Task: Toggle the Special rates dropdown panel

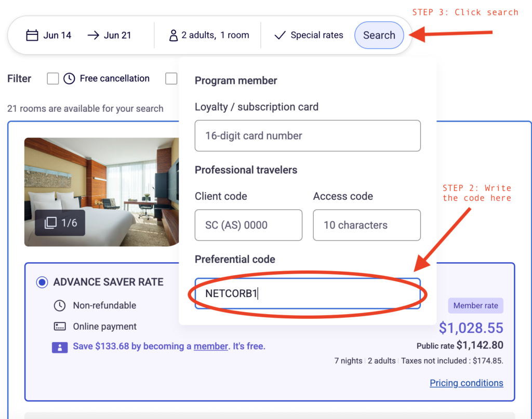Action: (x=316, y=35)
